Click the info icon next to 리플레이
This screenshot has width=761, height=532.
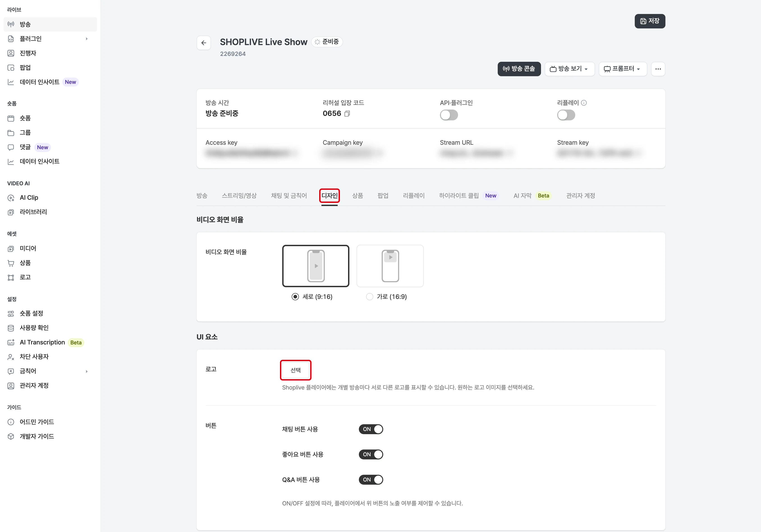pos(584,103)
